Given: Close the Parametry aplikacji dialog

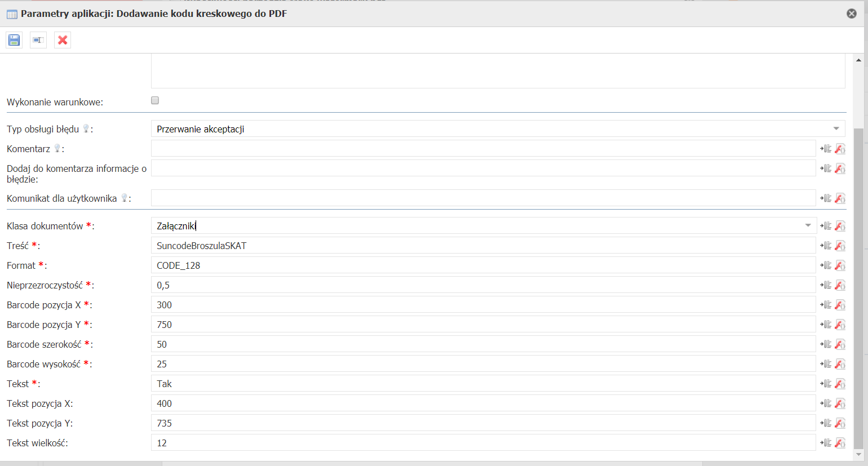Looking at the screenshot, I should tap(852, 14).
